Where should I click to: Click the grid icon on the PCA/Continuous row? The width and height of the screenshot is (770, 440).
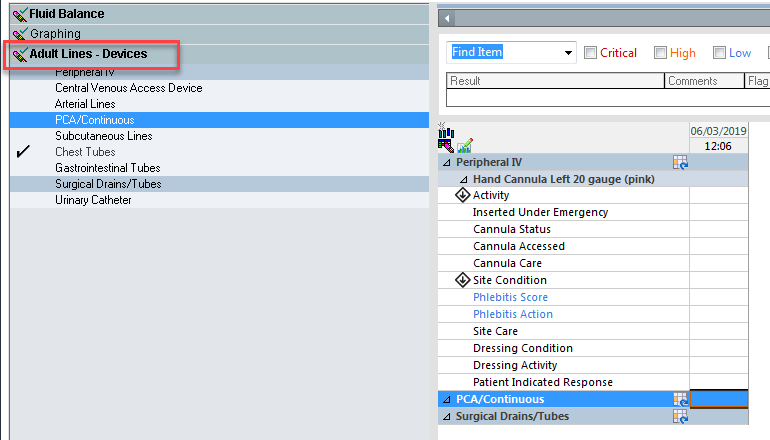pos(680,399)
